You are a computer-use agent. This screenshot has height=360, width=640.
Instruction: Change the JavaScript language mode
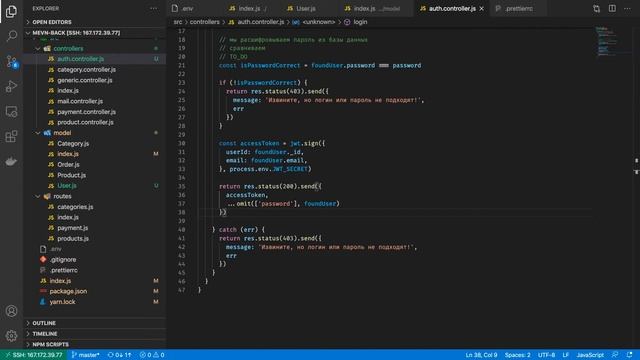[590, 355]
